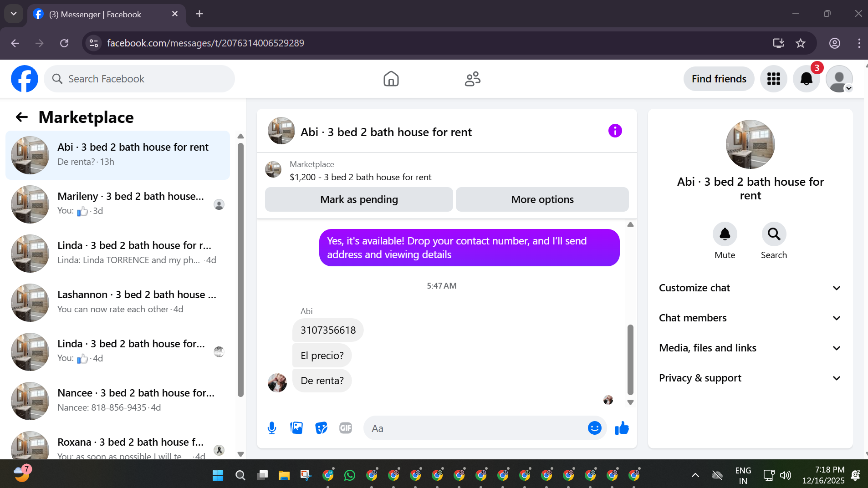Open the Marketplace listing $1,200 link
Viewport: 868px width, 488px height.
(x=360, y=177)
